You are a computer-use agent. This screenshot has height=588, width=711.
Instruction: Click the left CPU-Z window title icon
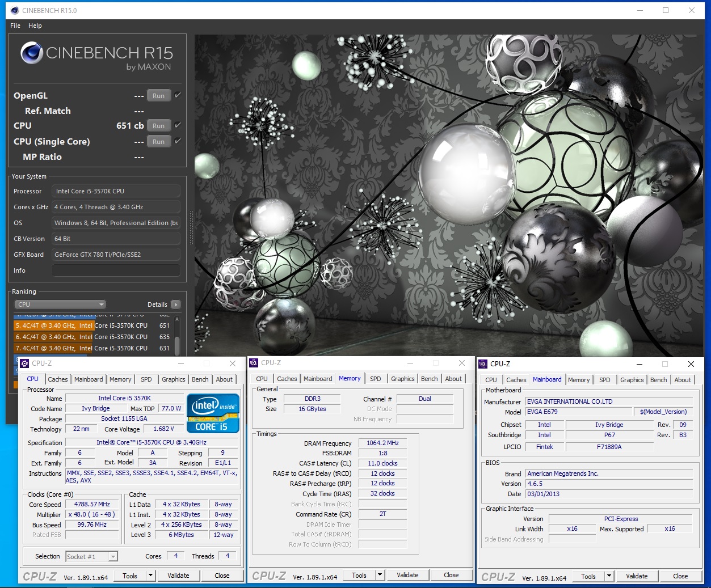coord(24,363)
